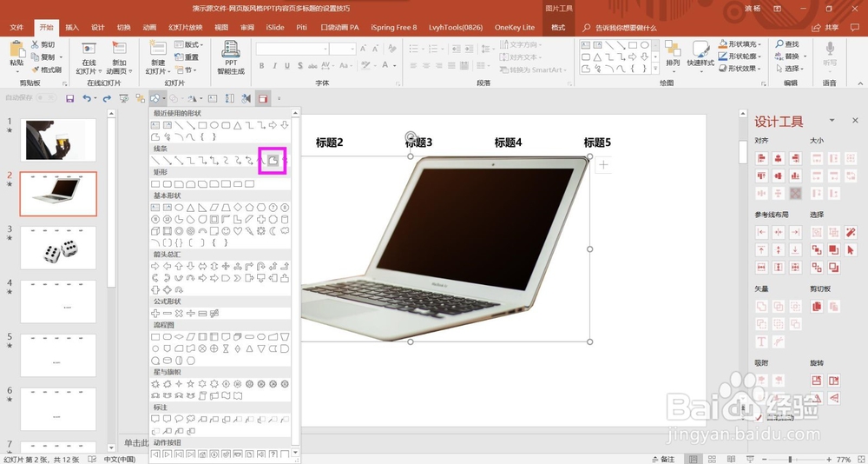The height and width of the screenshot is (464, 868).
Task: Select the Freeform shape in the 线条 section
Action: [x=273, y=160]
